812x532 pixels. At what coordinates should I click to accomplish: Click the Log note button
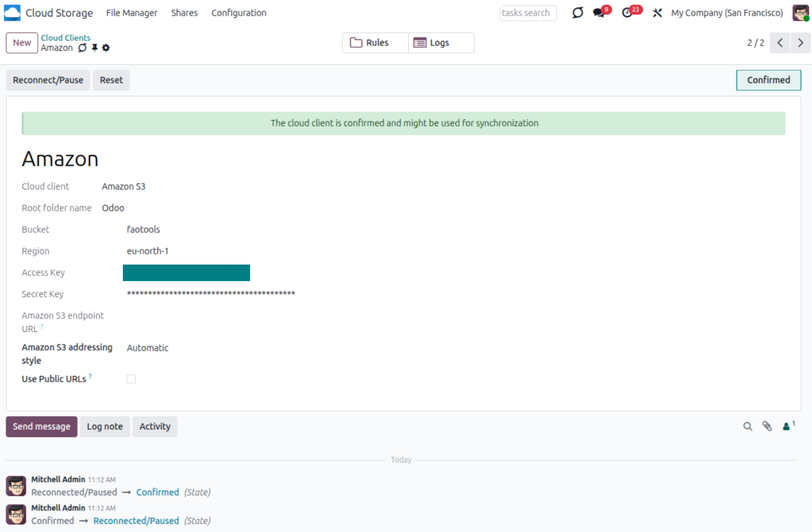[105, 427]
